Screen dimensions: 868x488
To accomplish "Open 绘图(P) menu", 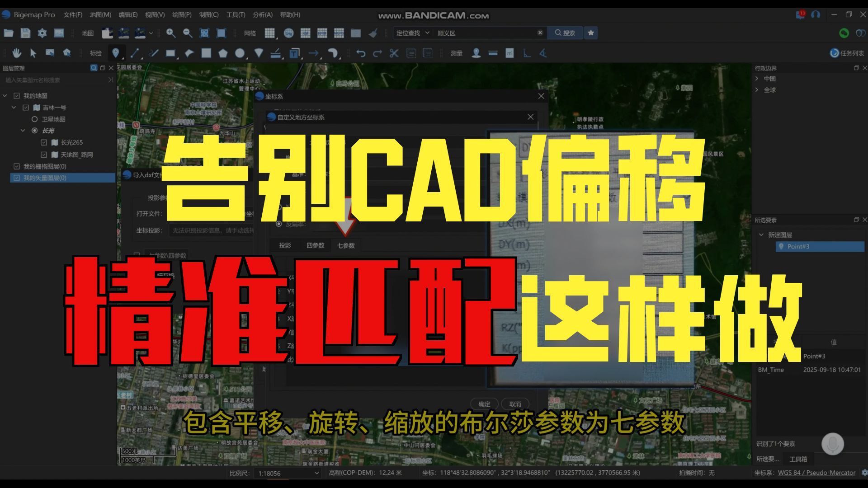I will (x=182, y=15).
